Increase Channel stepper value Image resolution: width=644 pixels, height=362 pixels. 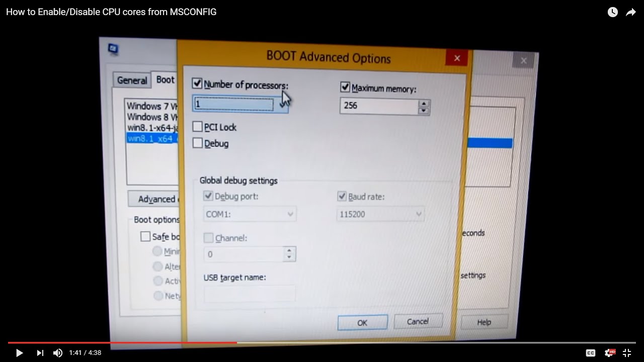tap(289, 250)
